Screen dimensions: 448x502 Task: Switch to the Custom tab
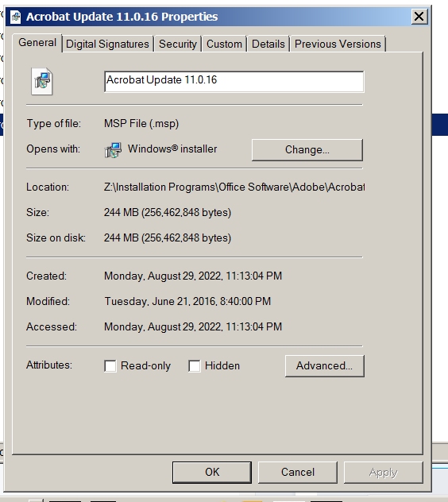coord(224,44)
